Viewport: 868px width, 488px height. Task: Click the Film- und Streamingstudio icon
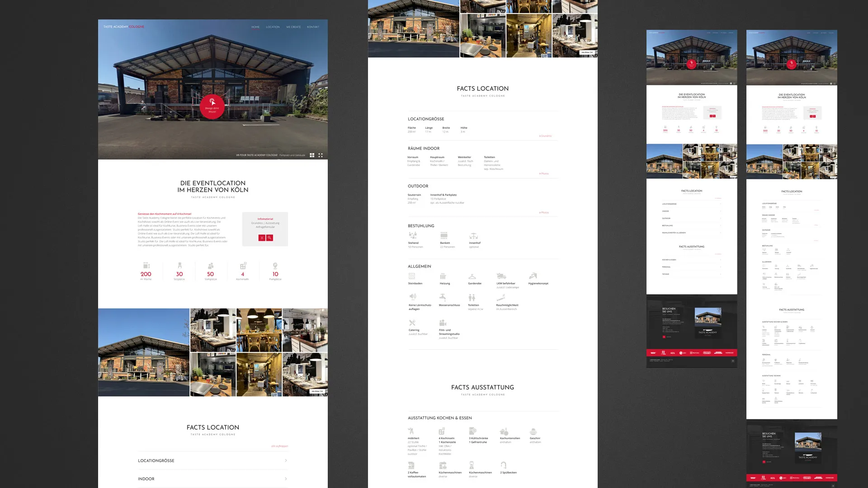[443, 323]
